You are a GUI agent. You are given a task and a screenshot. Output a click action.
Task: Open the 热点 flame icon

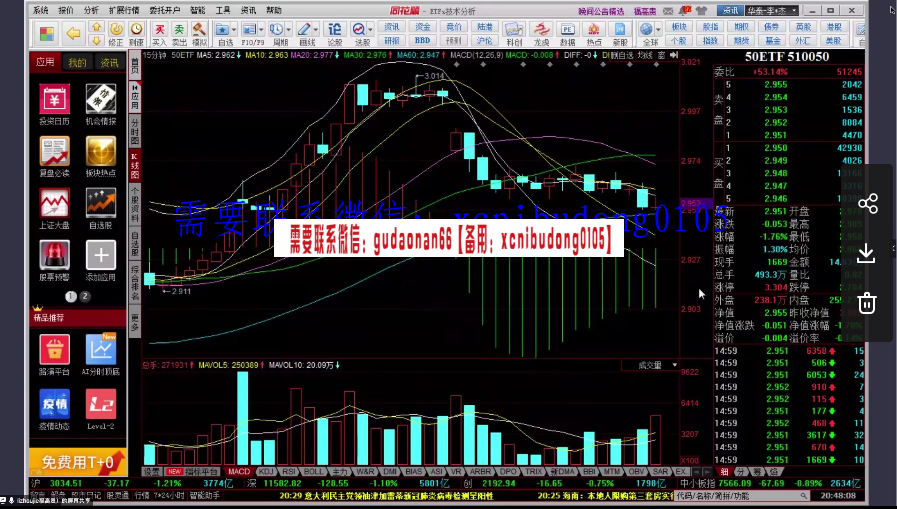pyautogui.click(x=594, y=34)
